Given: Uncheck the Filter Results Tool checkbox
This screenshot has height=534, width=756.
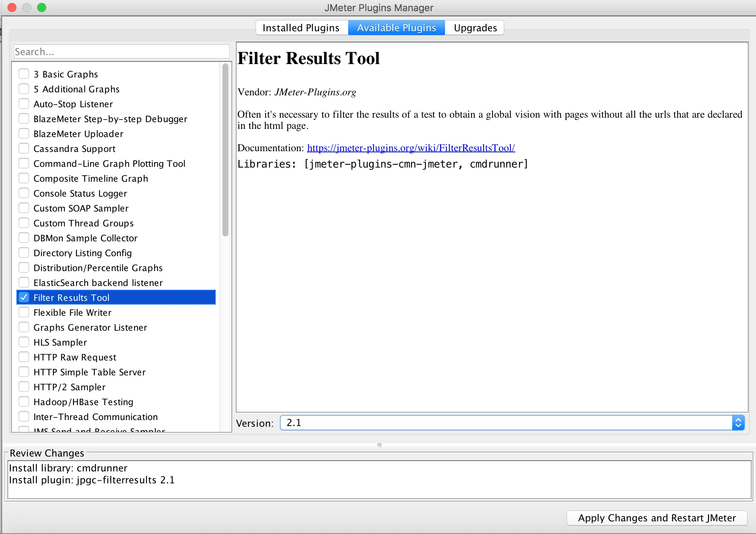Looking at the screenshot, I should 24,298.
